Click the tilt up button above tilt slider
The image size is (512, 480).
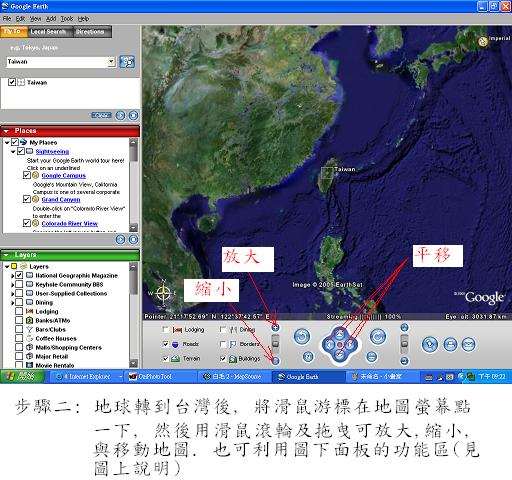(x=404, y=328)
